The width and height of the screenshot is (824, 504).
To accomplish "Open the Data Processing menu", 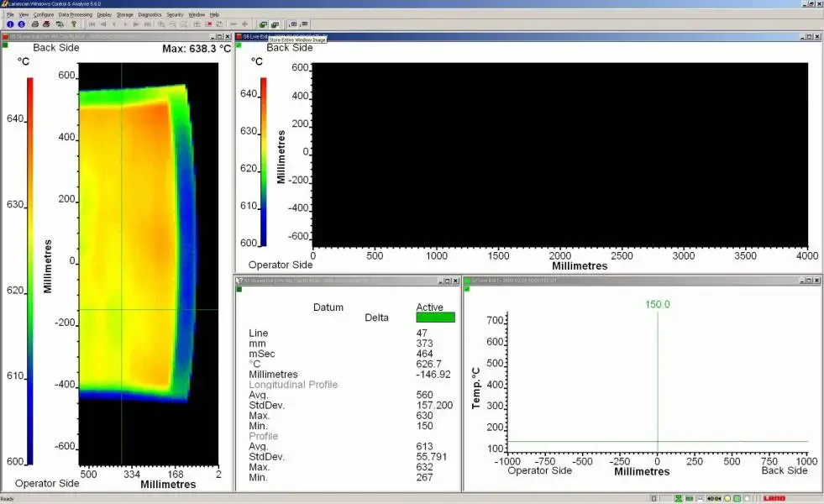I will coord(75,14).
